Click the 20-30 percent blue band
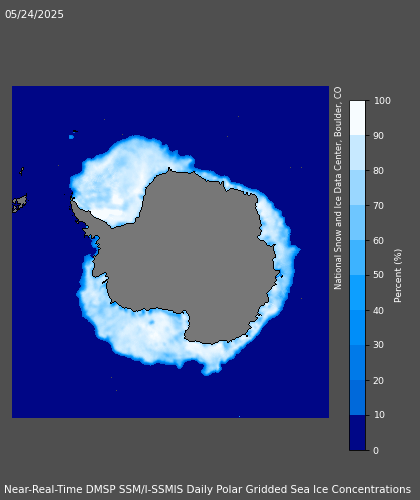 pyautogui.click(x=357, y=363)
